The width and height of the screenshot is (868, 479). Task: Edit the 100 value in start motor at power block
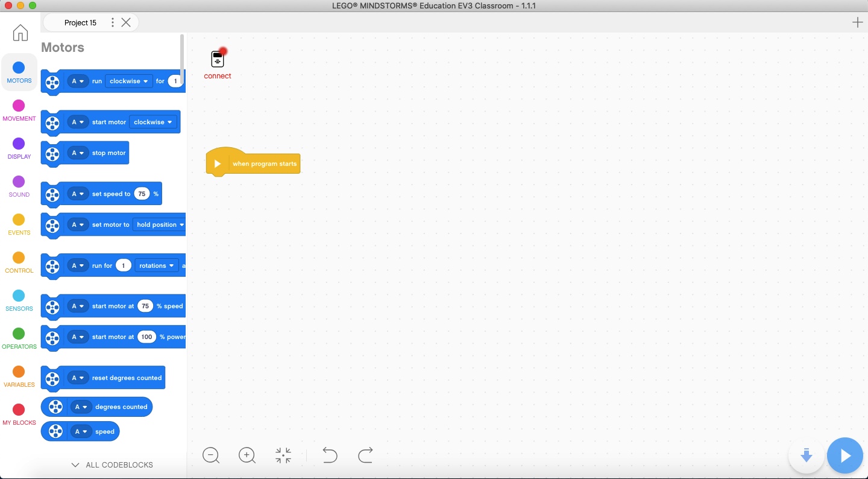click(147, 337)
